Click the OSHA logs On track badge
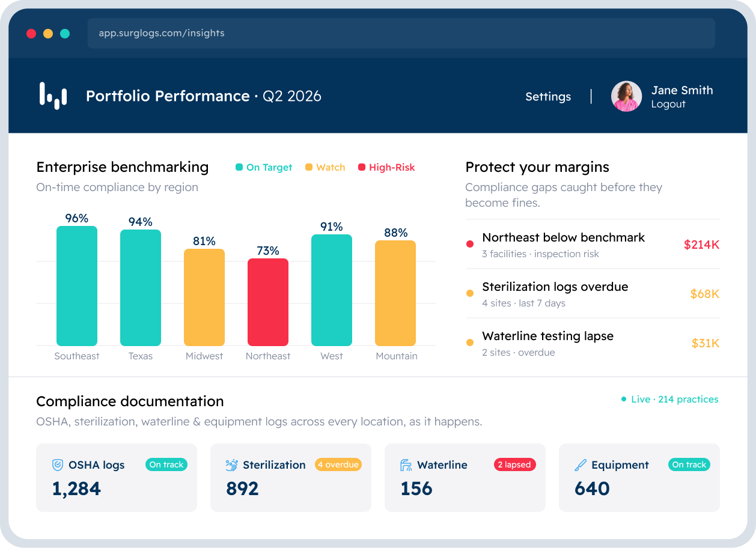Screen dimensions: 756x548 [166, 464]
